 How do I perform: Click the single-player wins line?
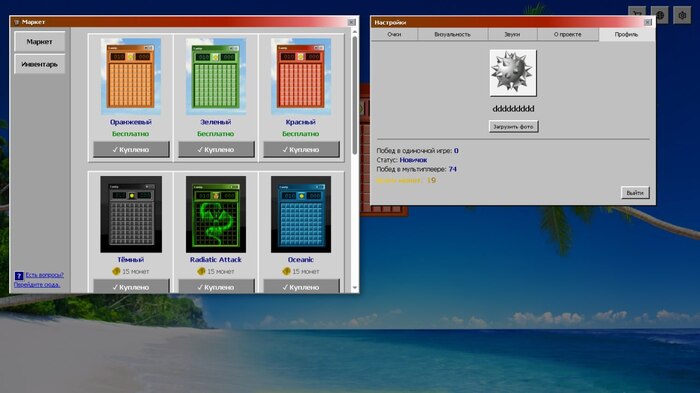pyautogui.click(x=417, y=151)
